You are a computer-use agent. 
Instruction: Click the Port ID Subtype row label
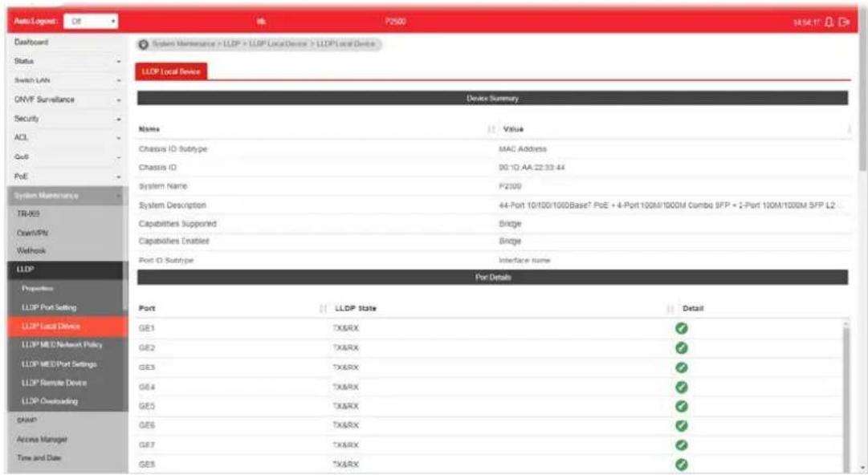tap(166, 261)
